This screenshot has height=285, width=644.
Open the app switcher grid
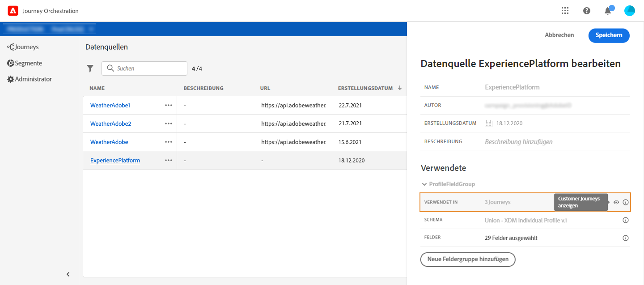(565, 11)
